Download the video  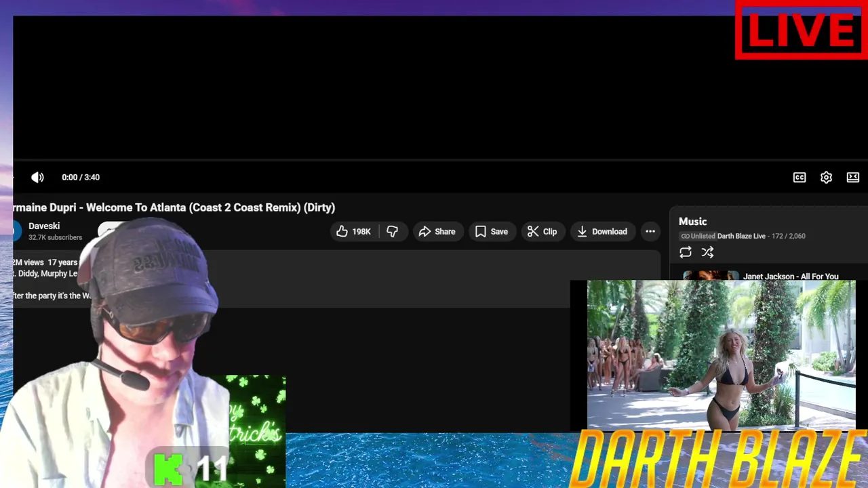(602, 232)
